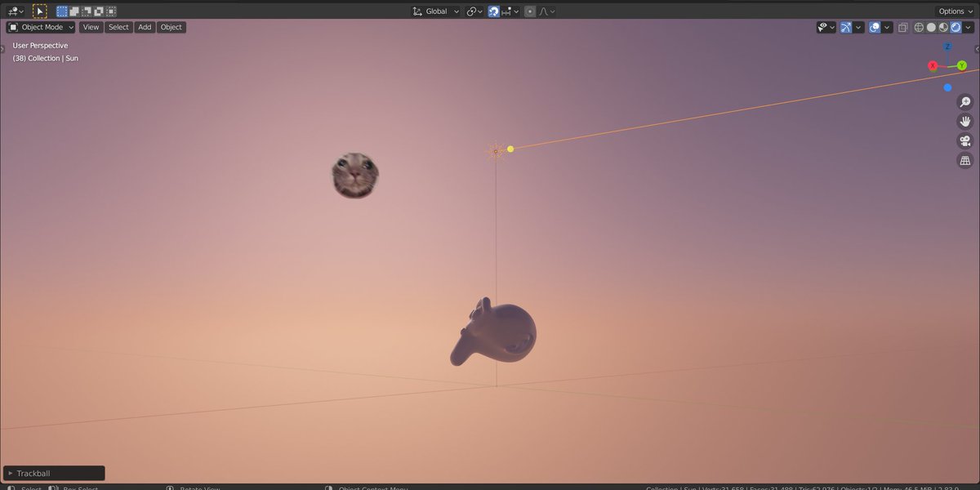Open the Object Mode dropdown

click(41, 27)
